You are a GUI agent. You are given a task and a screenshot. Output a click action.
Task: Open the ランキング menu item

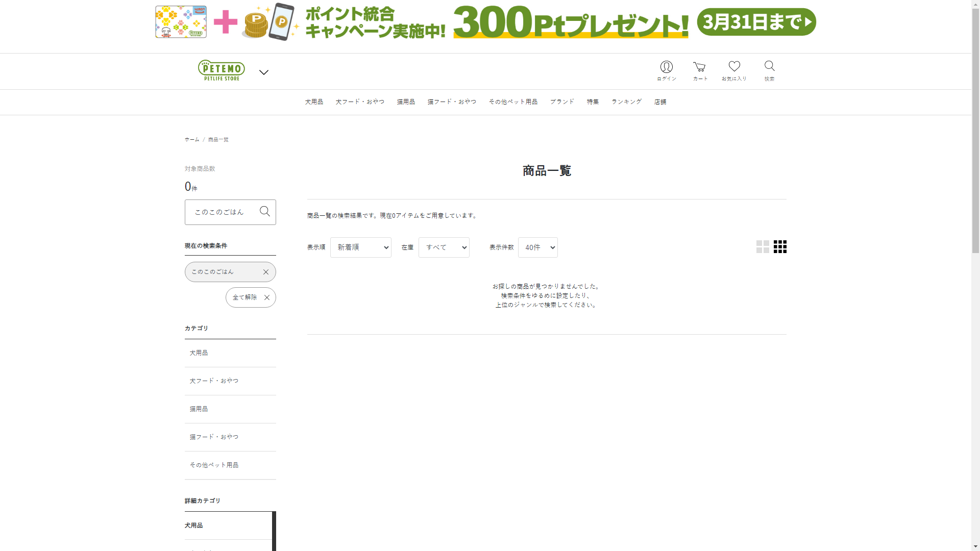(626, 102)
